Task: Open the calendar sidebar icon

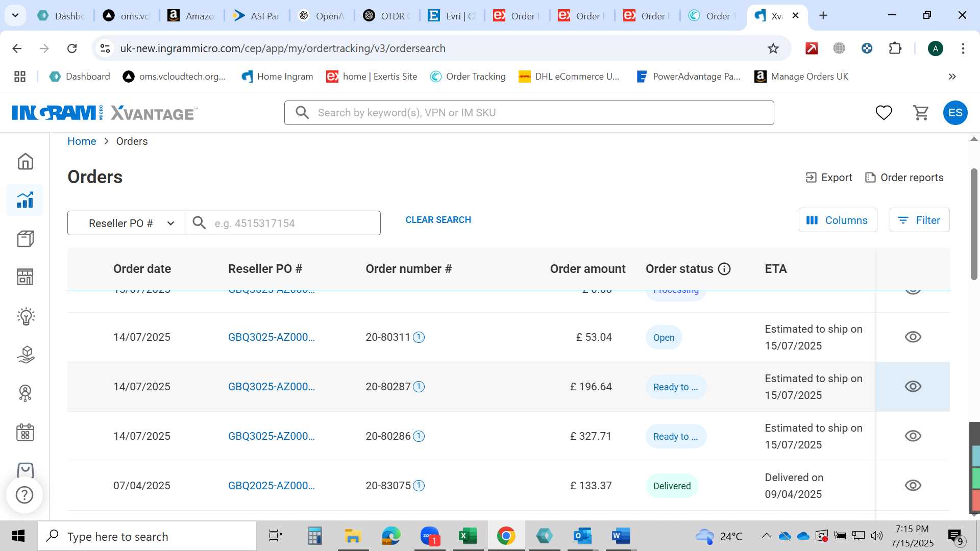Action: (25, 432)
